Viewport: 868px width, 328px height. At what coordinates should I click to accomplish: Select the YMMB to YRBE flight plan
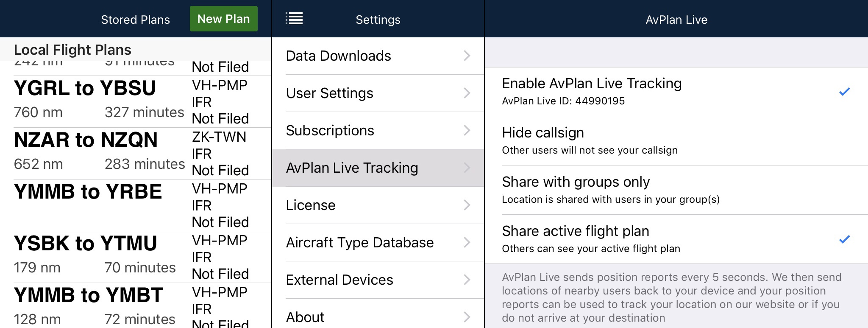[x=136, y=205]
